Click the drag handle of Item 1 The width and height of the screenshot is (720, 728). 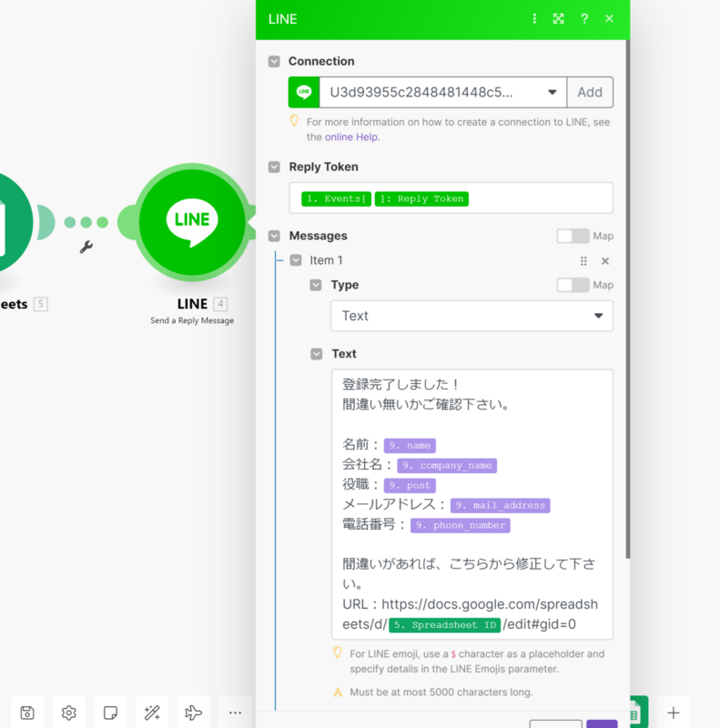583,261
